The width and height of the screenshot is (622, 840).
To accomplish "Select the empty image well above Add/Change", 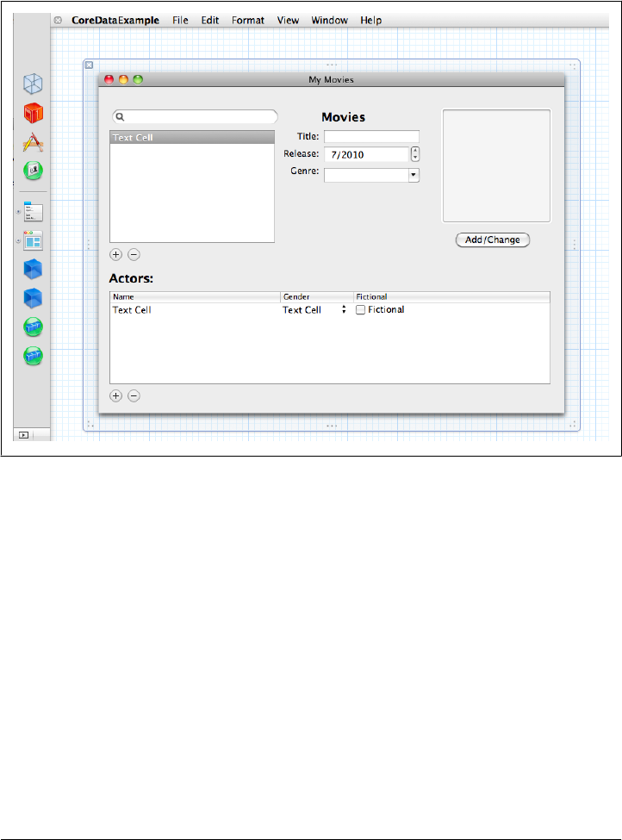I will (496, 166).
